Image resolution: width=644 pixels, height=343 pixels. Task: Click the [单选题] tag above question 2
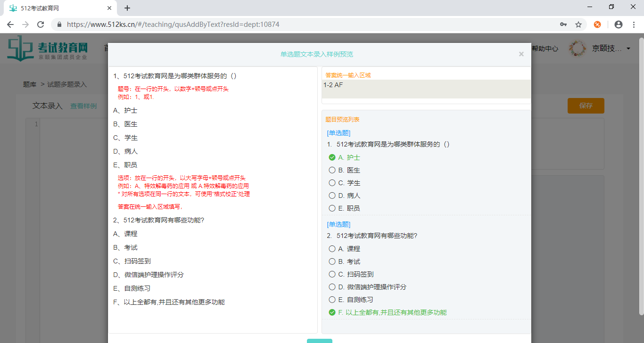tap(339, 224)
